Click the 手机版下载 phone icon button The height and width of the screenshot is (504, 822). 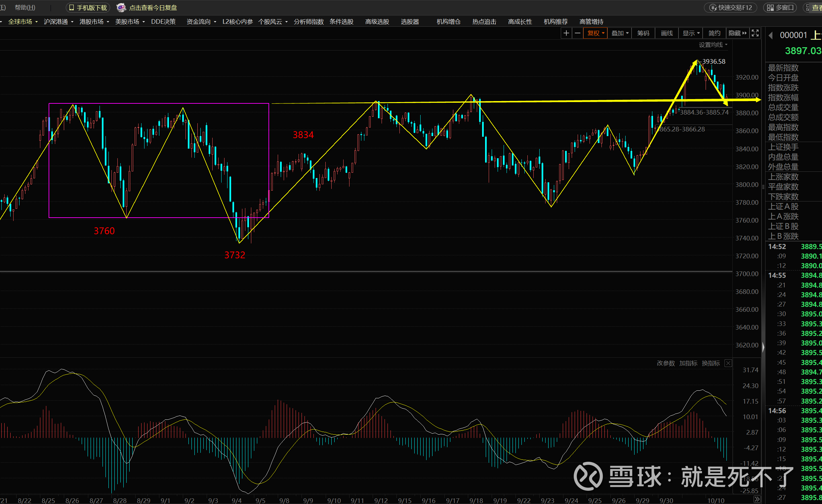(x=88, y=7)
